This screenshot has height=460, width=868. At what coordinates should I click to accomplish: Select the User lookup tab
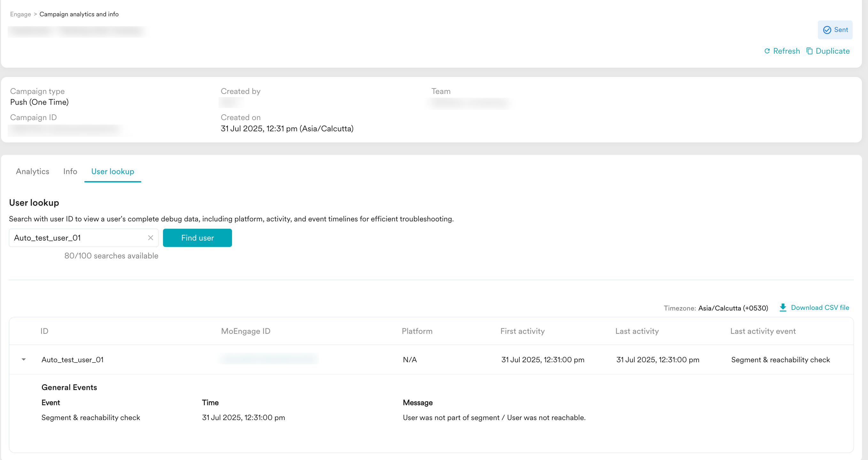click(x=112, y=172)
